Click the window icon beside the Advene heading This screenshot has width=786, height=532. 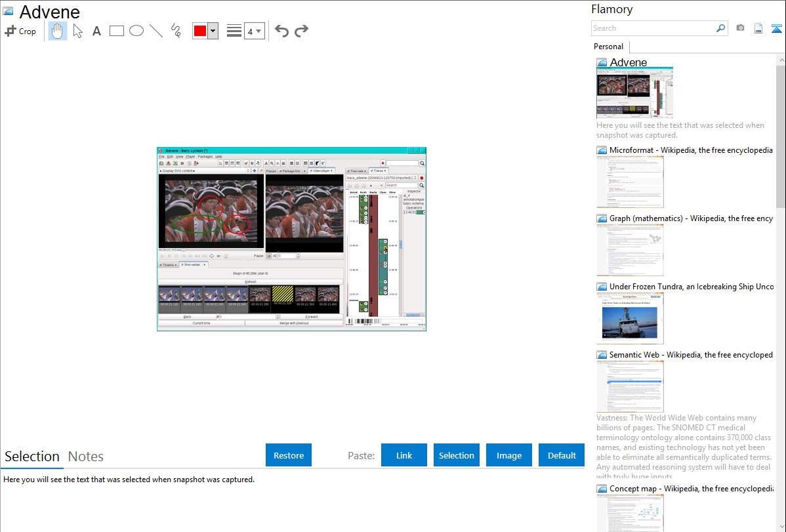click(x=8, y=11)
